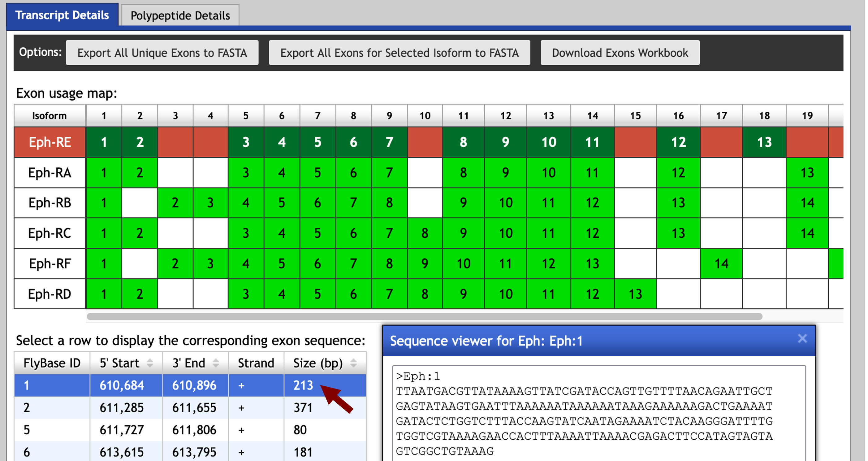The image size is (868, 461).
Task: Click exon 14 cell under column 17 in Eph-RF row
Action: (721, 263)
